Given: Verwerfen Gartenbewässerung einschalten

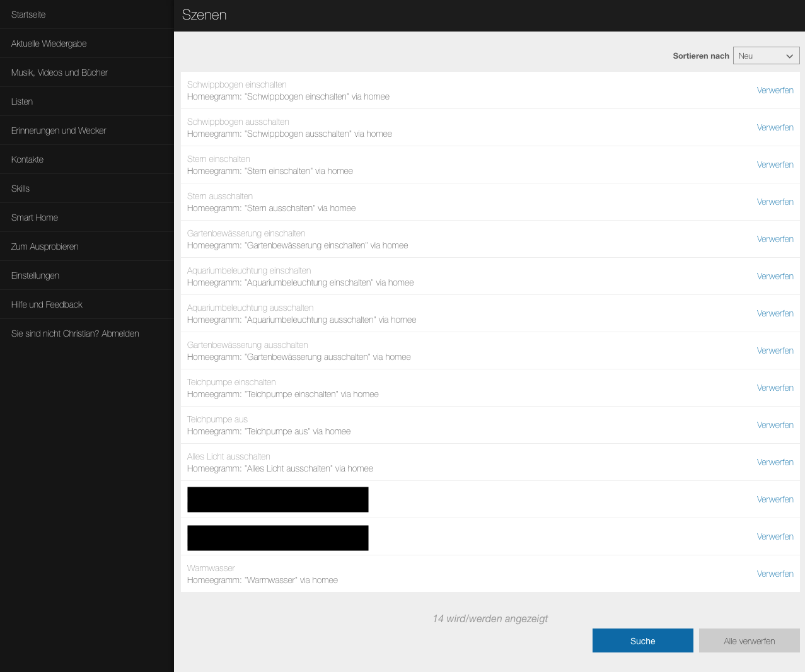Looking at the screenshot, I should 775,239.
